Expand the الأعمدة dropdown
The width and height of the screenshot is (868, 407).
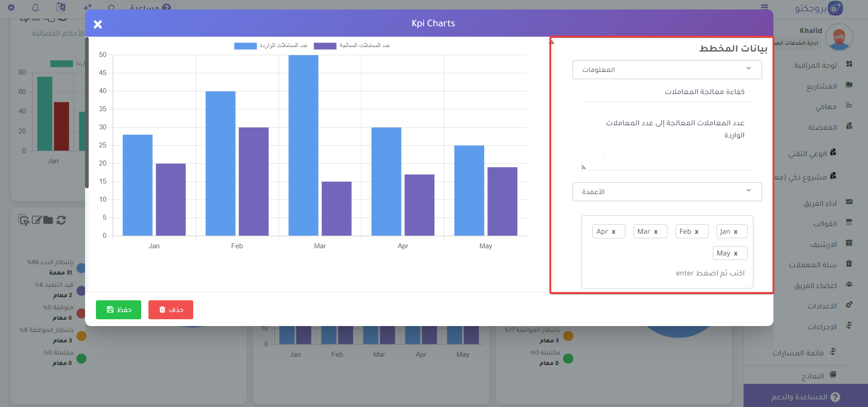click(x=667, y=192)
